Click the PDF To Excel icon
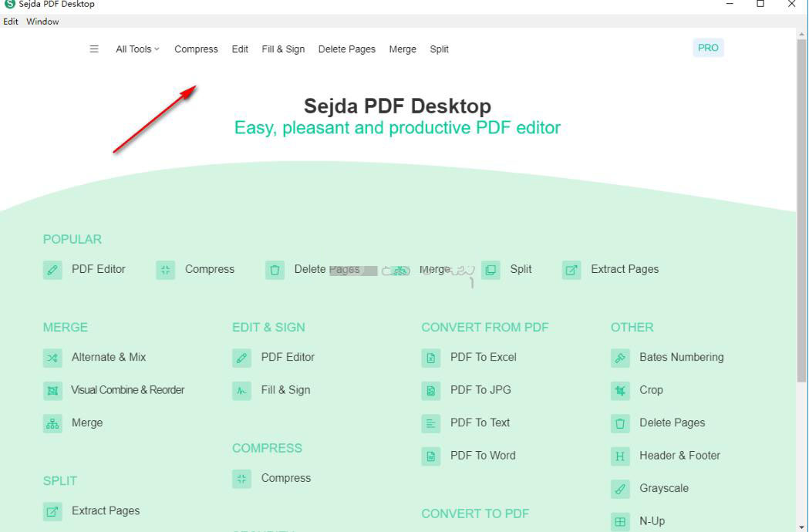The width and height of the screenshot is (809, 532). coord(431,358)
